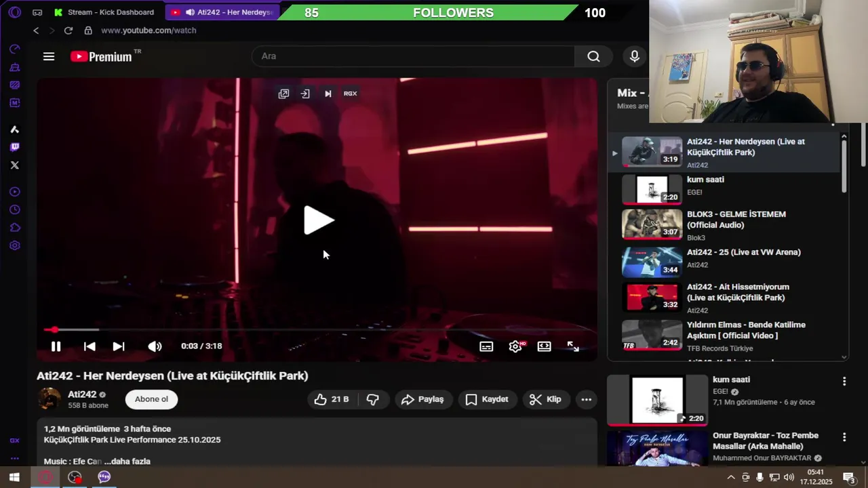Screen dimensions: 868x488
Task: Open kum saati recommended video thumbnail
Action: coord(657,401)
